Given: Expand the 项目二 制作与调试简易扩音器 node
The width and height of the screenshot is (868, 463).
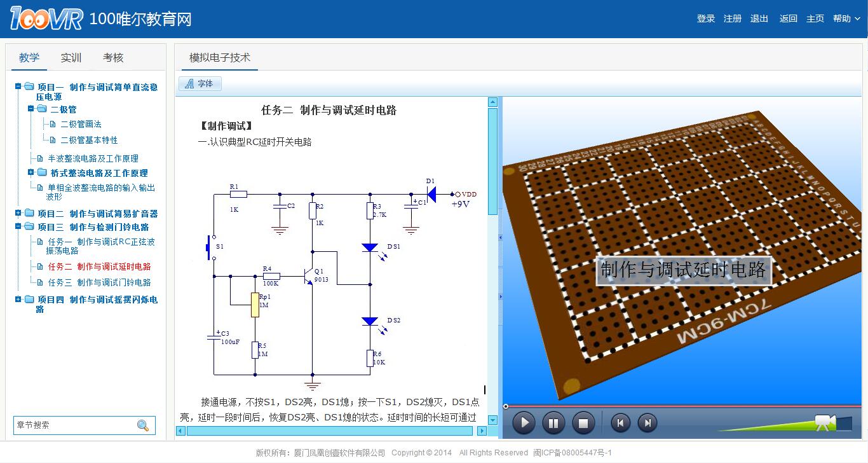Looking at the screenshot, I should click(18, 213).
